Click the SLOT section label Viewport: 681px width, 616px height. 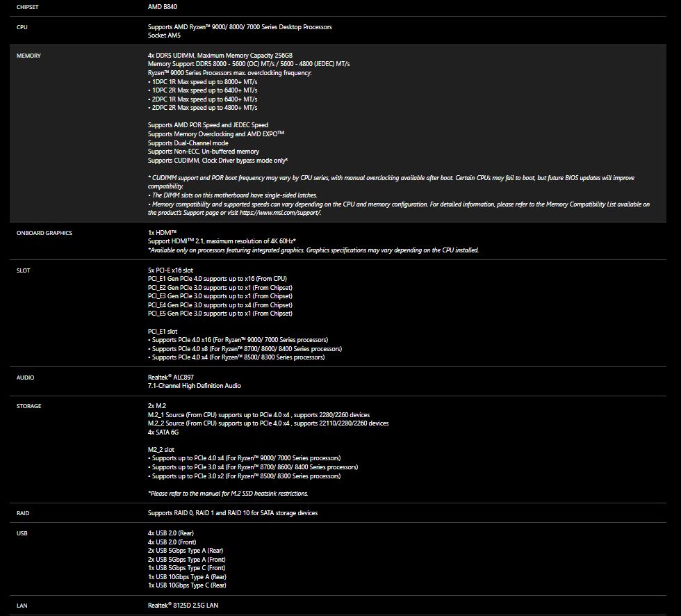[x=23, y=270]
